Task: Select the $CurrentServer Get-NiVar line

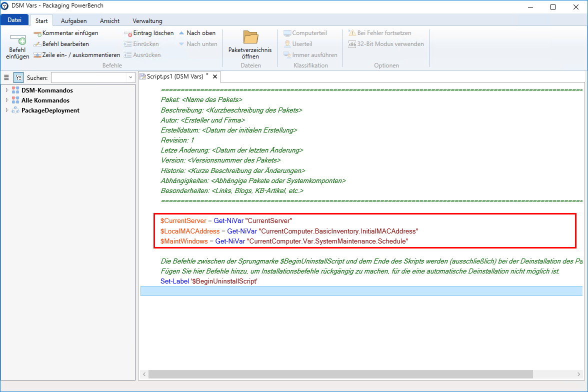Action: (x=226, y=220)
